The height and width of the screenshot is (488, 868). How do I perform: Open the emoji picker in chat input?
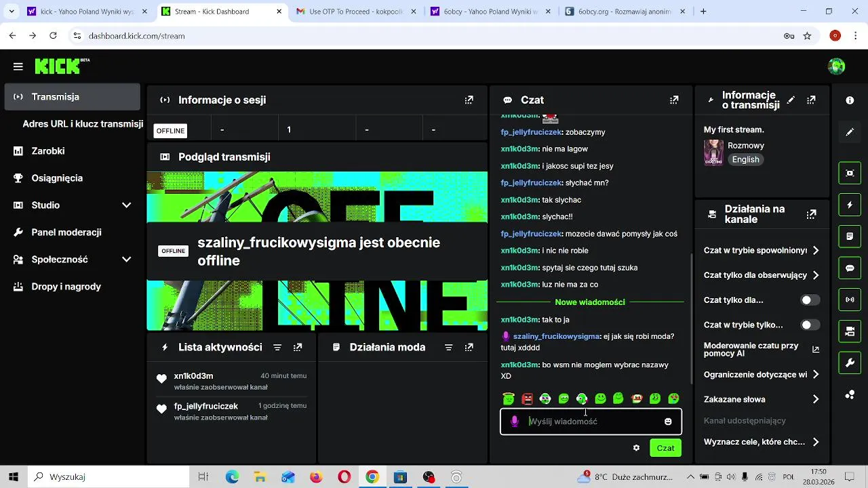point(668,422)
